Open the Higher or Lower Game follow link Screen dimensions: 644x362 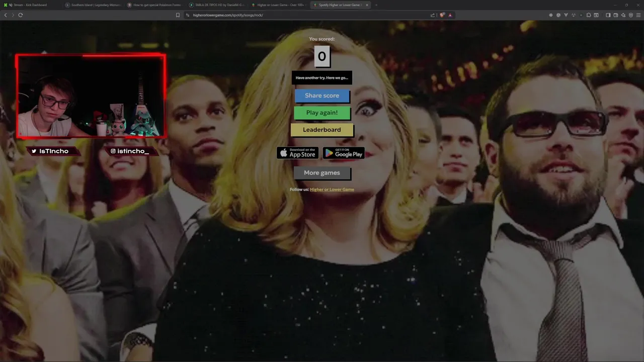point(332,190)
